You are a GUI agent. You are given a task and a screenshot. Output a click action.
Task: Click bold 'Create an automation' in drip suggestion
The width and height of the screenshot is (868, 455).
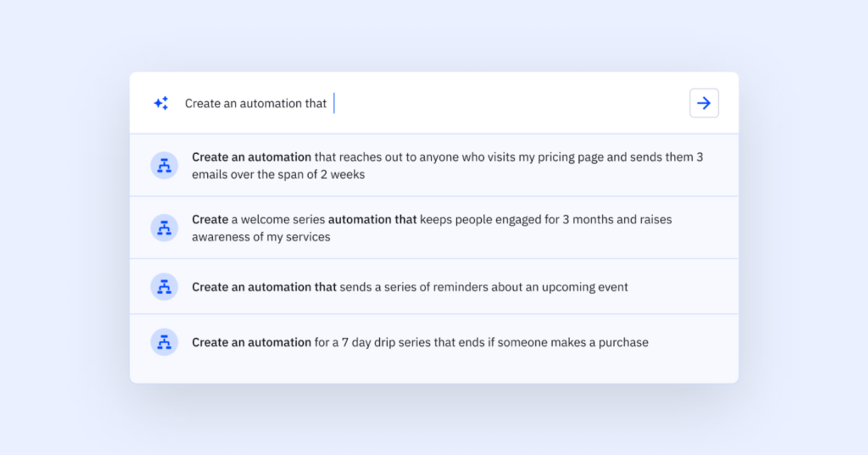tap(251, 342)
